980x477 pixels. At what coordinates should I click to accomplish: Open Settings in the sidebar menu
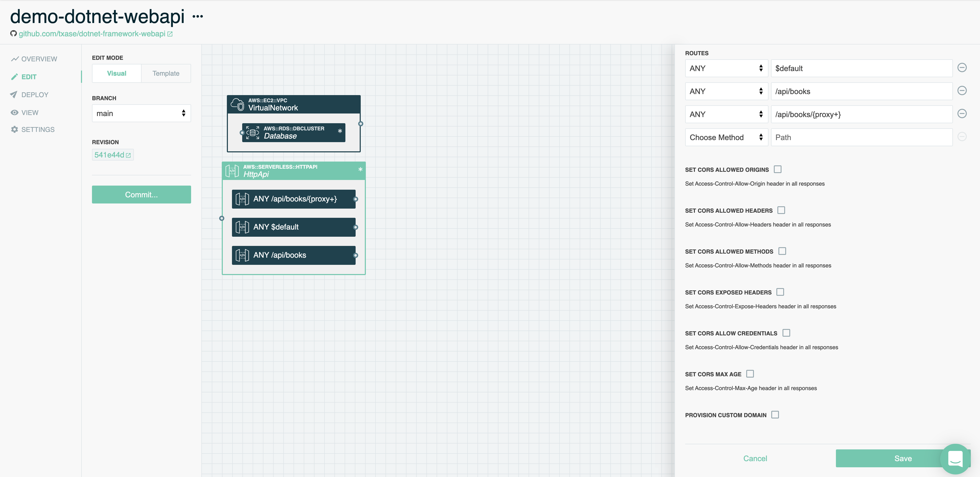[x=33, y=129]
